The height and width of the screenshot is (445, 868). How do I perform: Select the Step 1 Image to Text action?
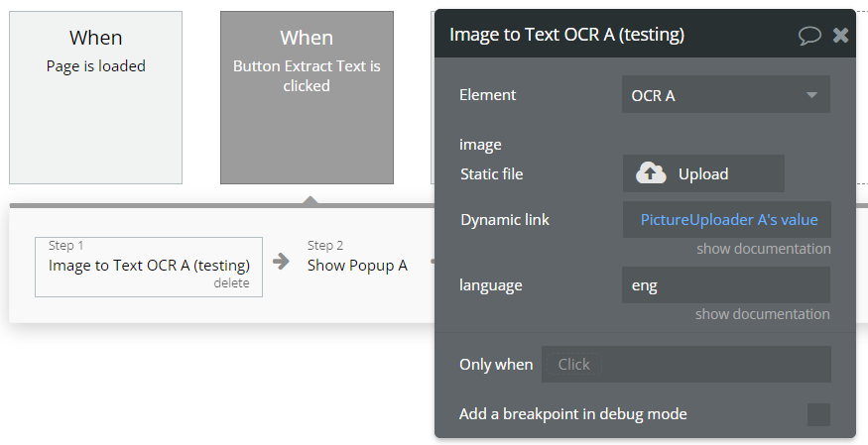(x=149, y=265)
